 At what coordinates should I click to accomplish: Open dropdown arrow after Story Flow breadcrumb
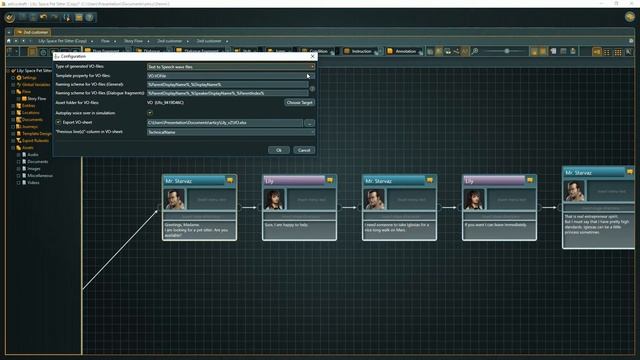point(148,41)
